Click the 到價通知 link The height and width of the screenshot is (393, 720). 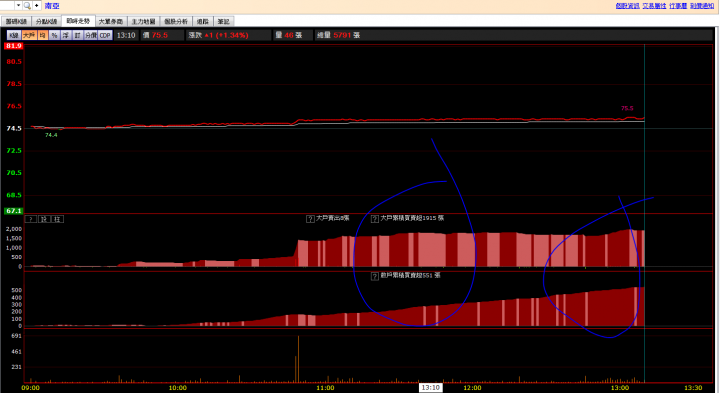pos(702,6)
